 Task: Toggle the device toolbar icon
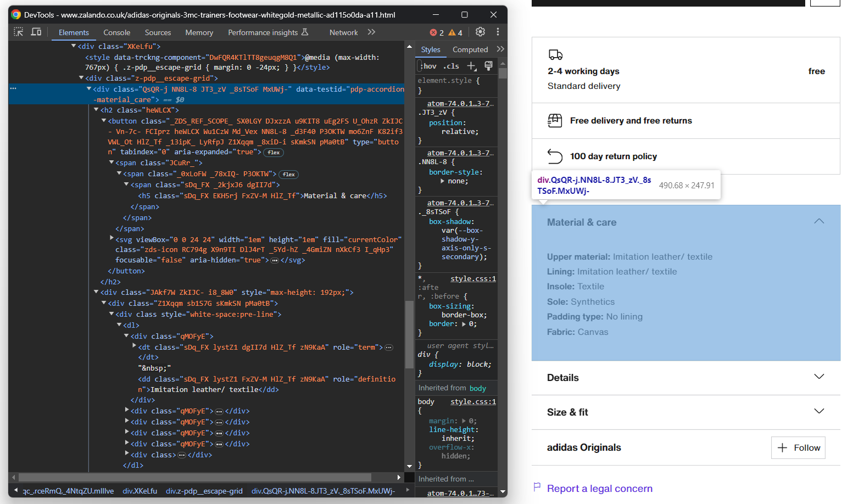[36, 32]
